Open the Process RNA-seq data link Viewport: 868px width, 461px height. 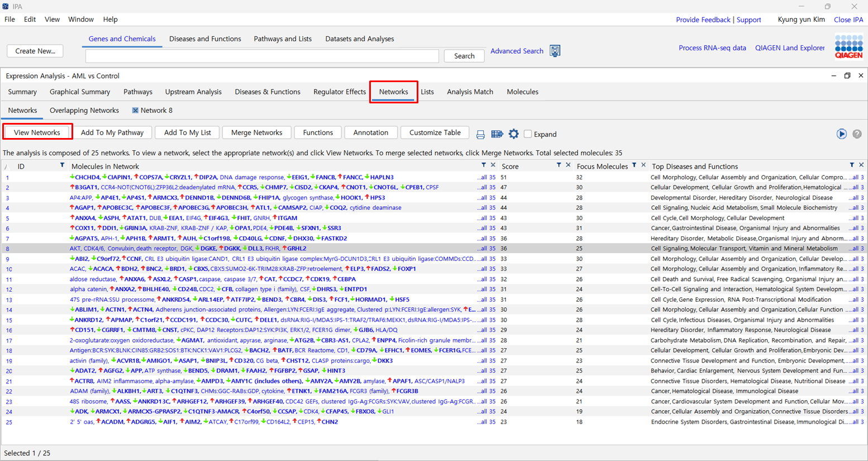[712, 47]
